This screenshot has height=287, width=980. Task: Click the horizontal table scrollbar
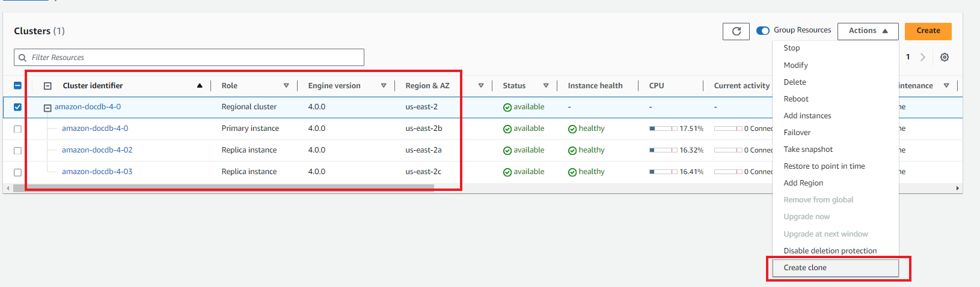click(224, 188)
